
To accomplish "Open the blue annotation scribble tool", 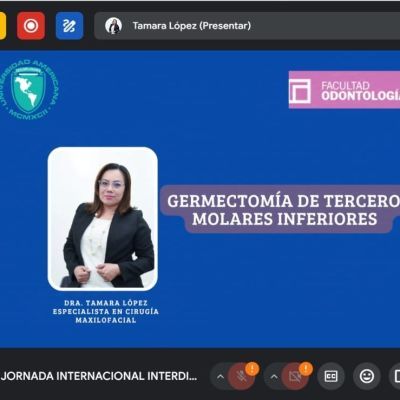I will (69, 26).
